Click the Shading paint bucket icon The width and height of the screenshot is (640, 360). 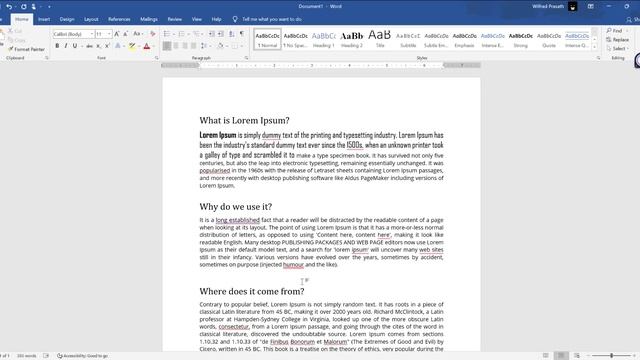220,46
